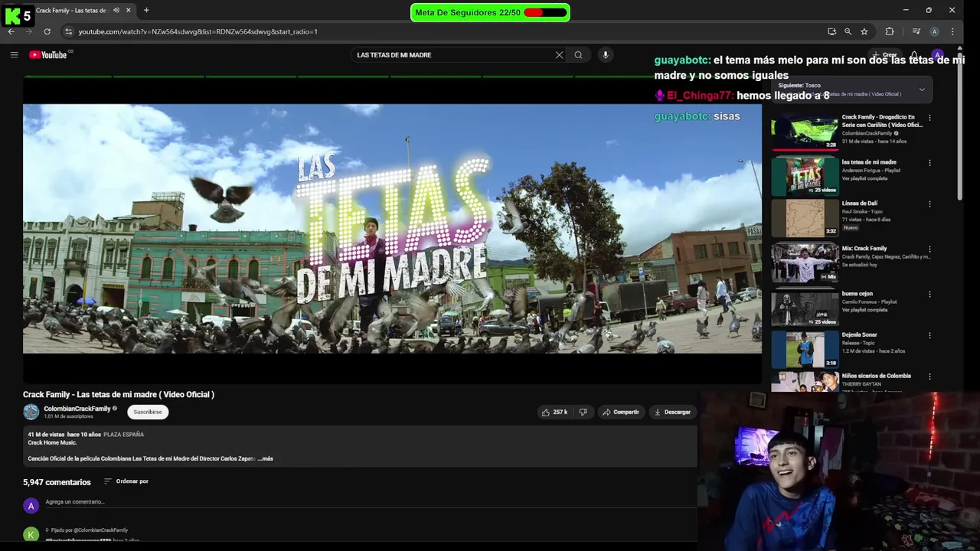This screenshot has width=980, height=551.
Task: Reload the current page
Action: (x=47, y=31)
